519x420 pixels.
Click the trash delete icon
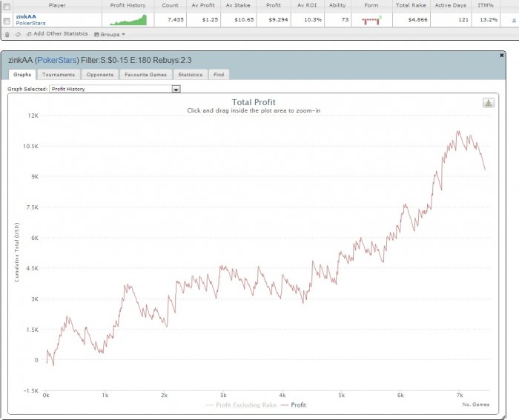tap(7, 34)
